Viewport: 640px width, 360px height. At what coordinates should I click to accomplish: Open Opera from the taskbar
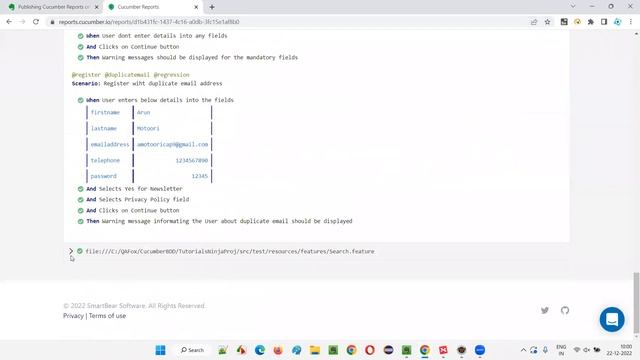(x=370, y=350)
